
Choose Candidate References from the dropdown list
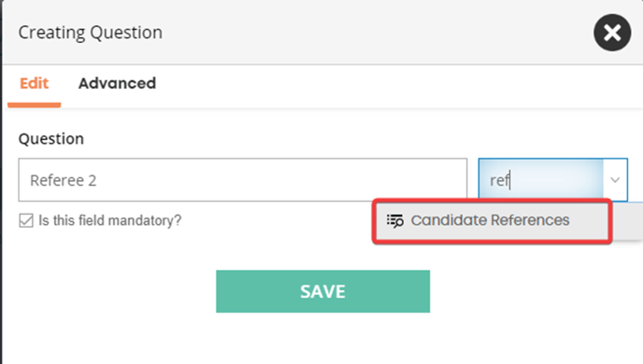(493, 221)
